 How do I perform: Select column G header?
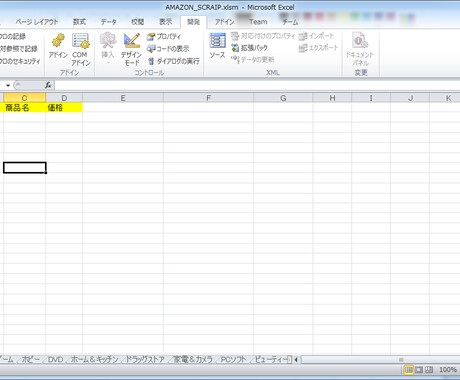point(283,98)
